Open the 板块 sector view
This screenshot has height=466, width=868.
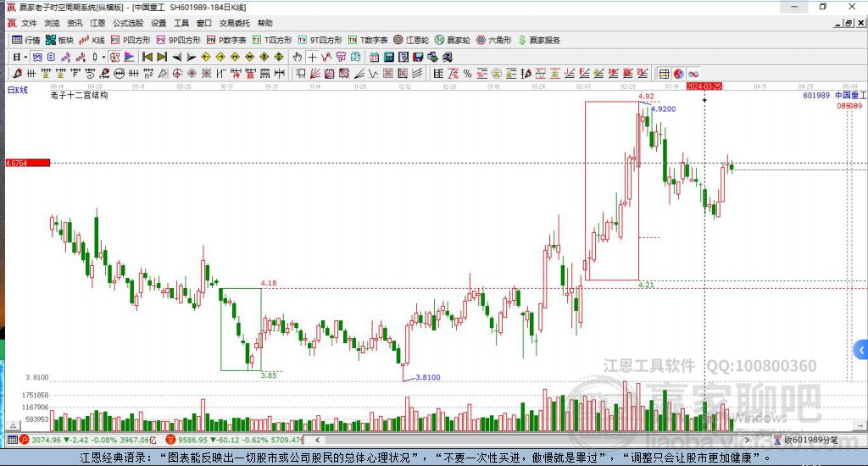tap(60, 40)
